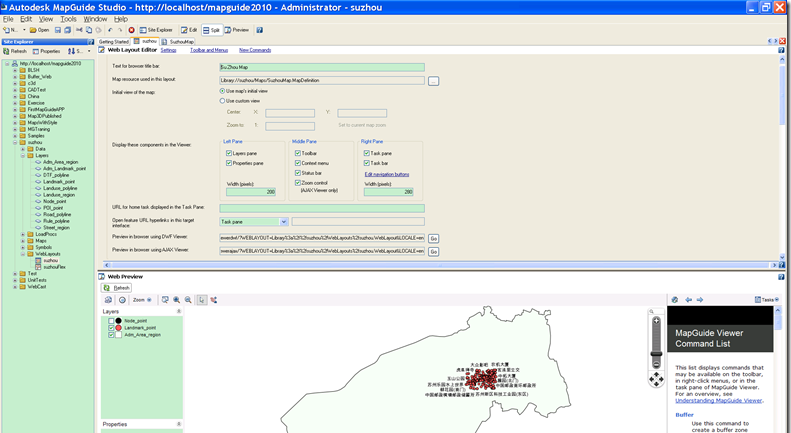Open the Window menu
Viewport: 791px width, 433px height.
coord(95,19)
